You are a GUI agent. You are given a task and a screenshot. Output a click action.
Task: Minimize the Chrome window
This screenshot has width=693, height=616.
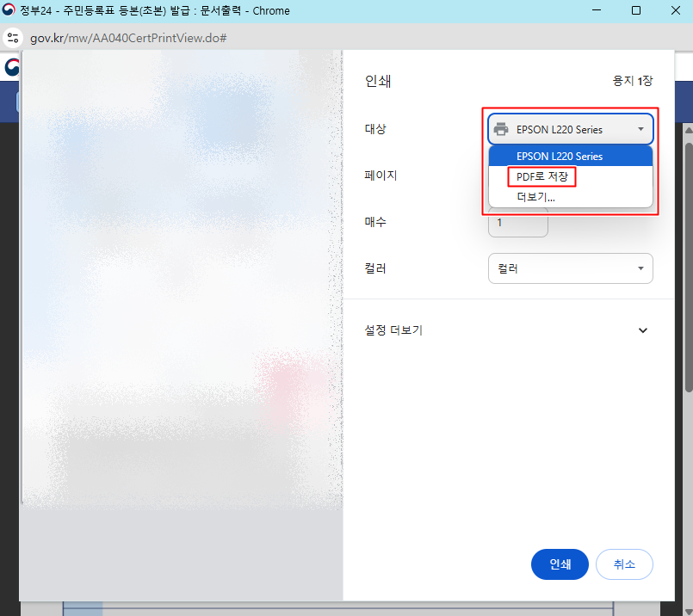coord(597,10)
